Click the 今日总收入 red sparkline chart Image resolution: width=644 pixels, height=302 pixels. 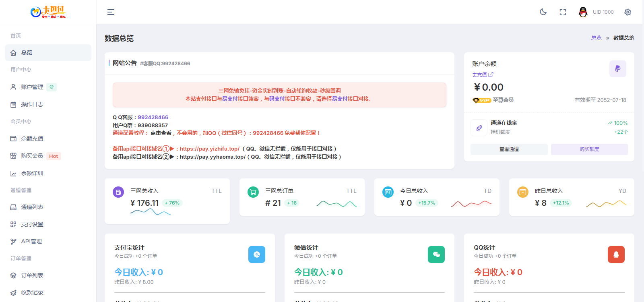pyautogui.click(x=471, y=204)
